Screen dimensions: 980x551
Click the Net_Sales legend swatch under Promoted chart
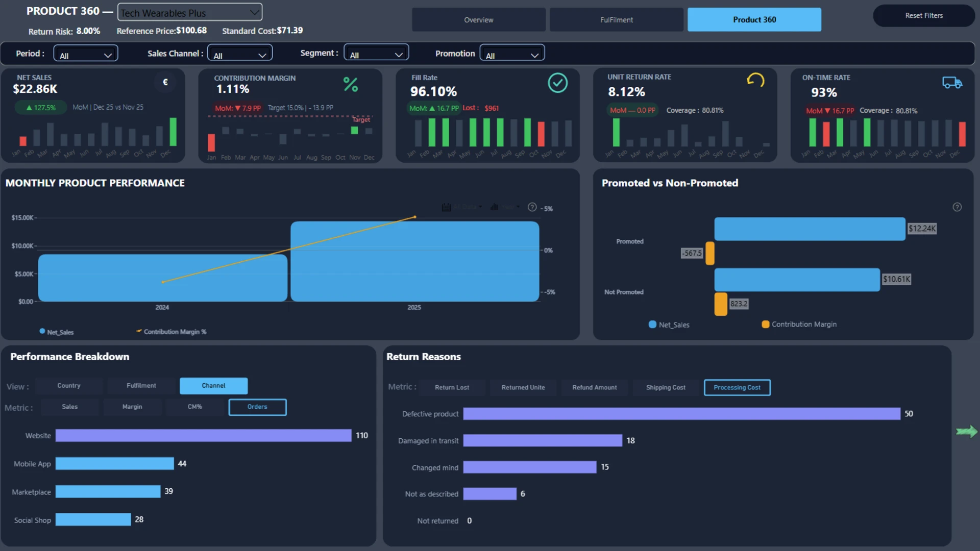652,324
